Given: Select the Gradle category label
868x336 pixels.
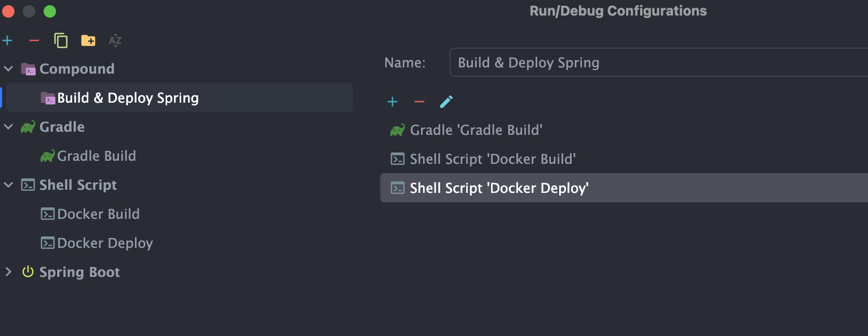Looking at the screenshot, I should (62, 127).
